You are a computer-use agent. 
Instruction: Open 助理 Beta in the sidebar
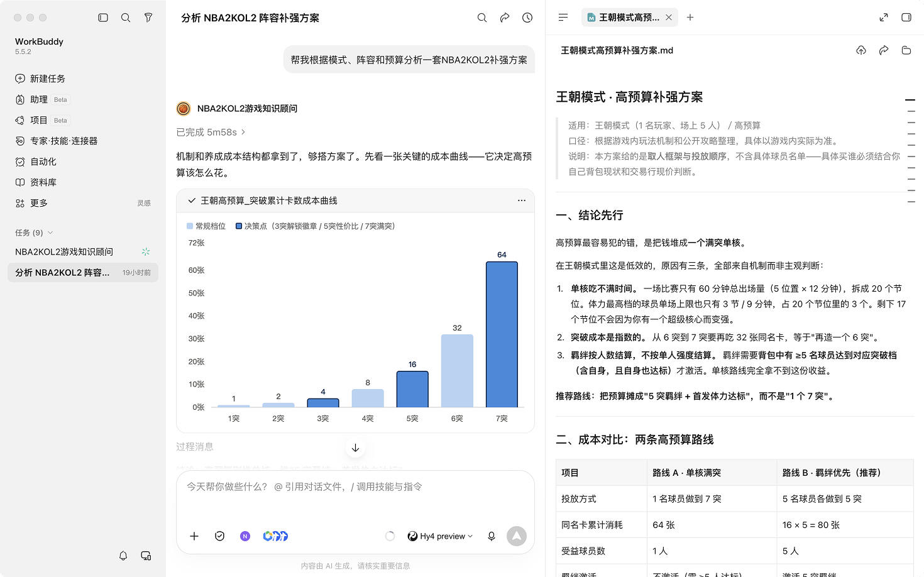(x=83, y=99)
